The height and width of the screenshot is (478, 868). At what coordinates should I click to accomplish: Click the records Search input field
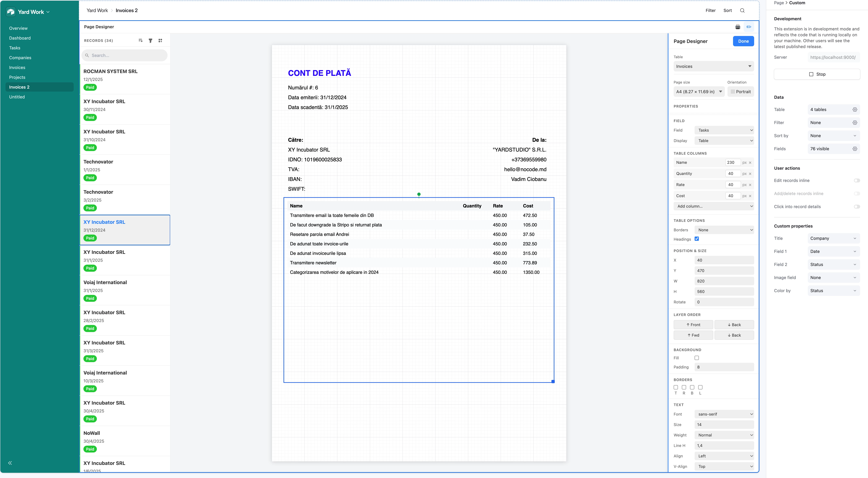coord(125,55)
